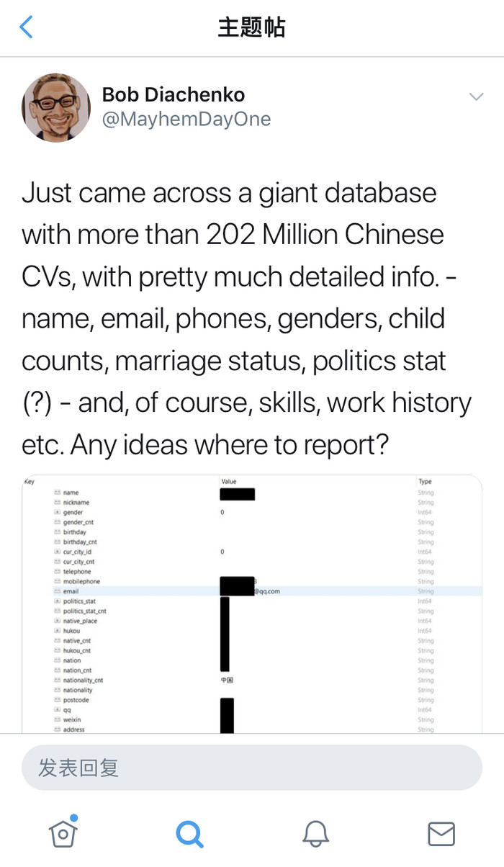Open the Home timeline tab icon

pyautogui.click(x=63, y=833)
